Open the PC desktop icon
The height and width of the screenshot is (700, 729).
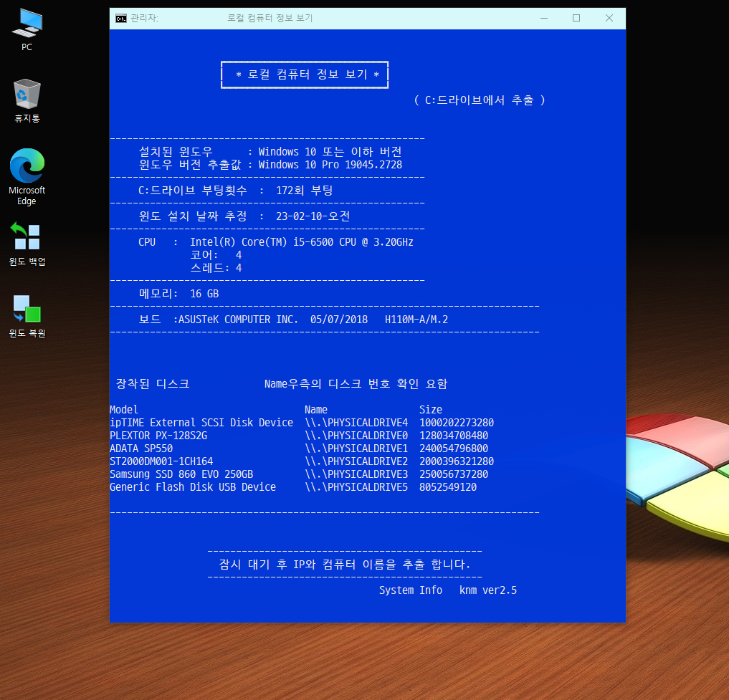[27, 30]
